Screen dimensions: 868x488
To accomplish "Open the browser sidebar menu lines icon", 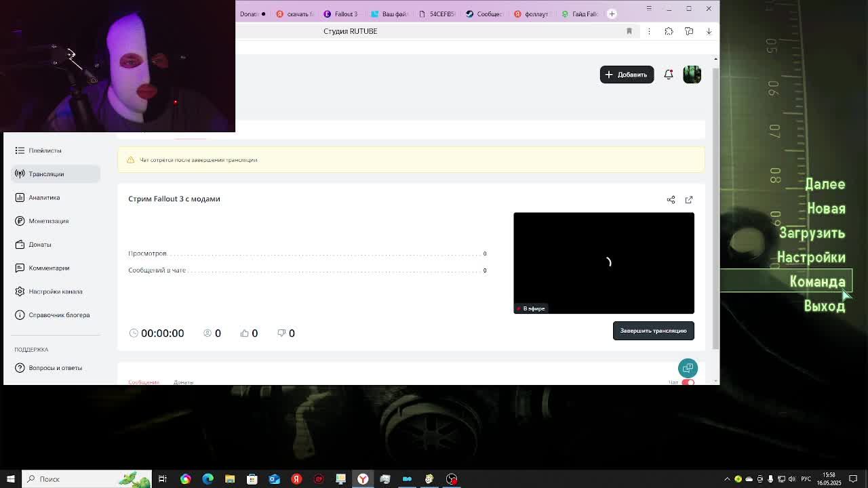I will [x=648, y=8].
